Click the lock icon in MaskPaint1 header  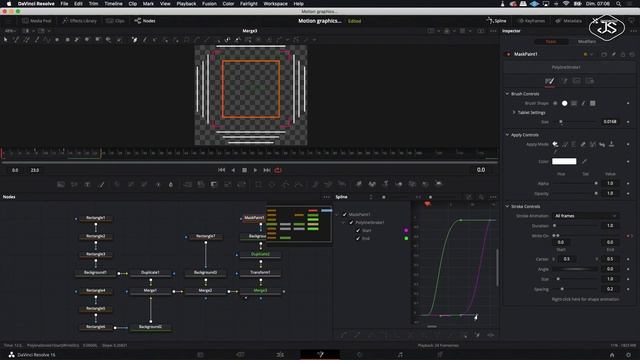click(x=623, y=54)
